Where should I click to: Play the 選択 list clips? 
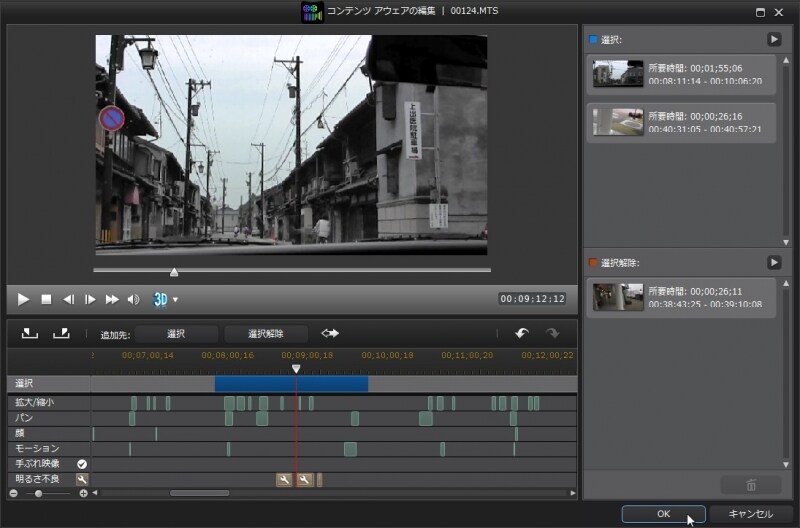[774, 39]
